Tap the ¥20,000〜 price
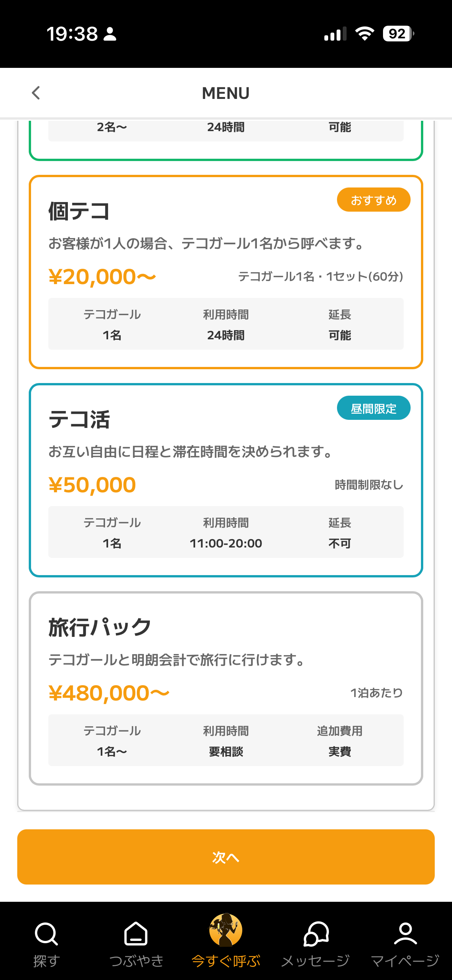Screen dimensions: 452x980 (102, 277)
